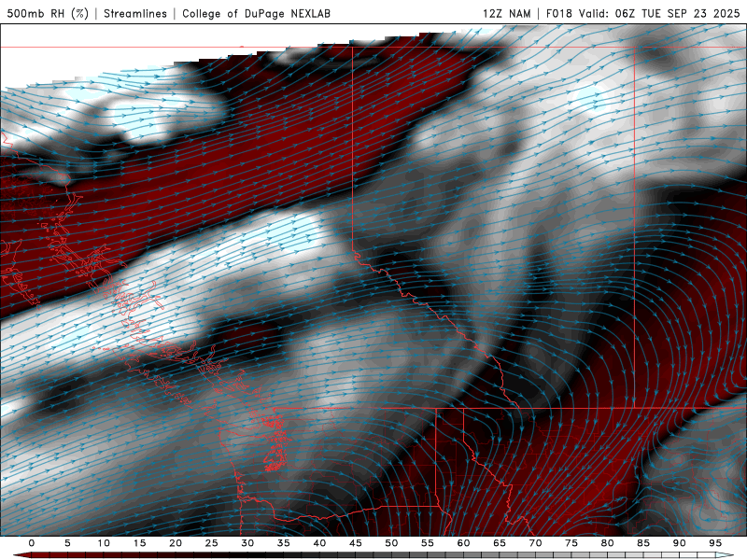747x560 pixels.
Task: Click the right arrow end of the color bar
Action: click(725, 555)
